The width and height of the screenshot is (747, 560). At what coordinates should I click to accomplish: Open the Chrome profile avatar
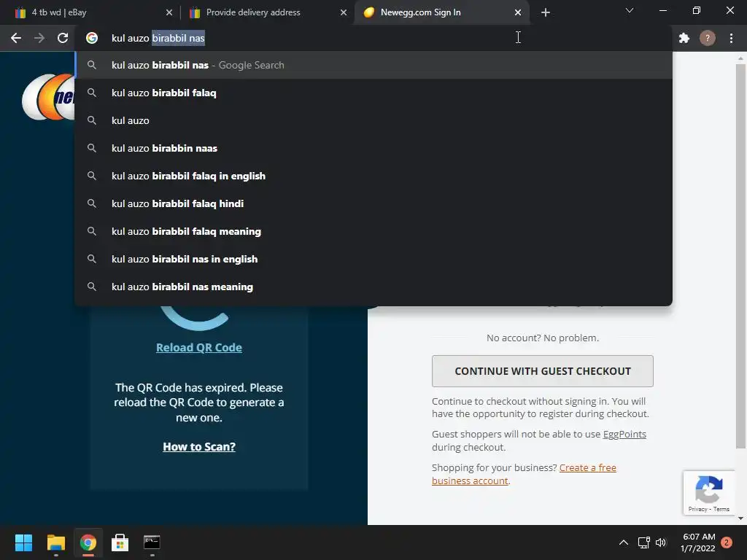tap(708, 38)
